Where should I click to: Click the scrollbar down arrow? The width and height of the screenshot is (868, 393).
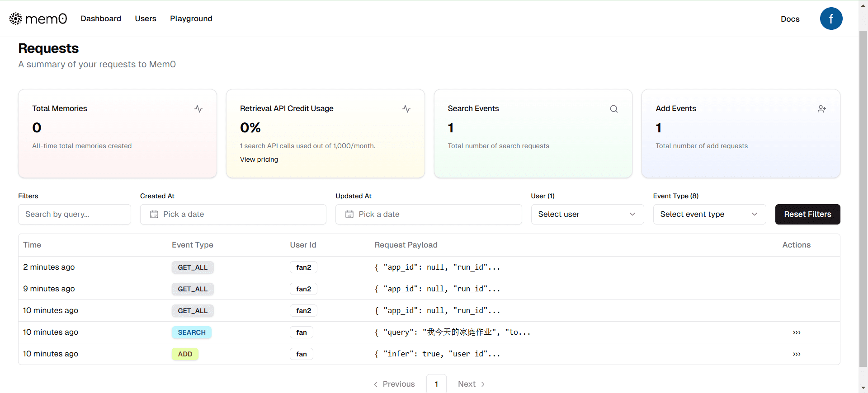point(863,388)
